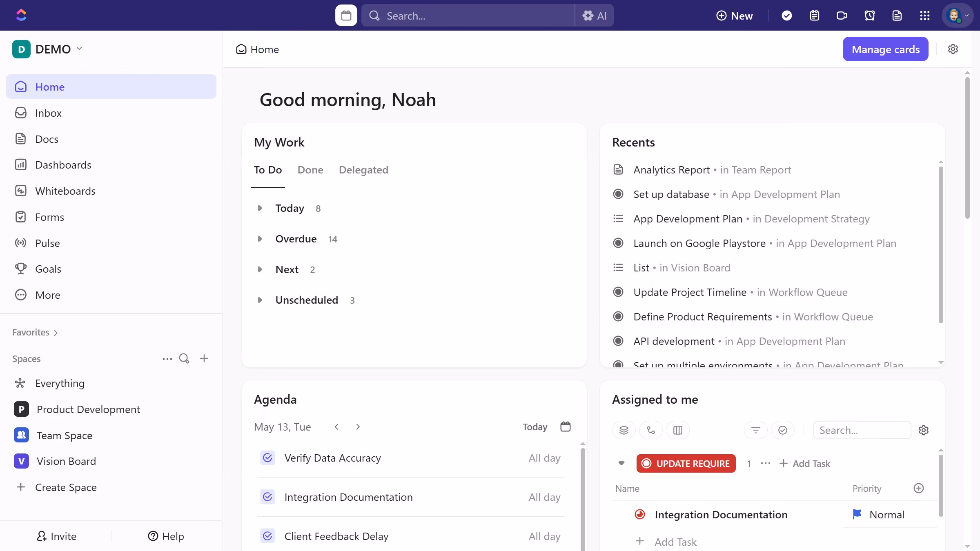The height and width of the screenshot is (551, 980).
Task: Click the columns icon in Assigned to me
Action: pos(677,430)
